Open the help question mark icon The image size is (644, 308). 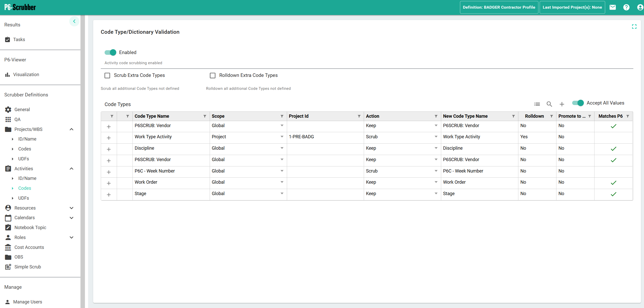(x=626, y=7)
